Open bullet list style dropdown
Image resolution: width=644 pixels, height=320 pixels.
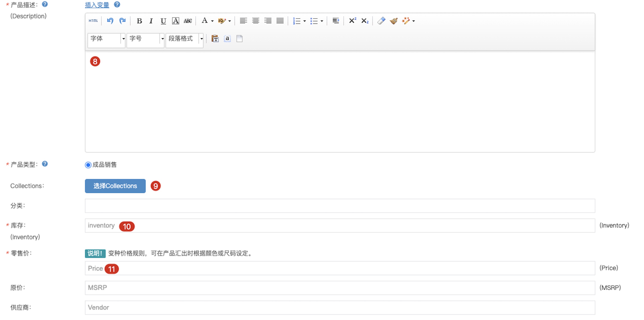[x=322, y=21]
